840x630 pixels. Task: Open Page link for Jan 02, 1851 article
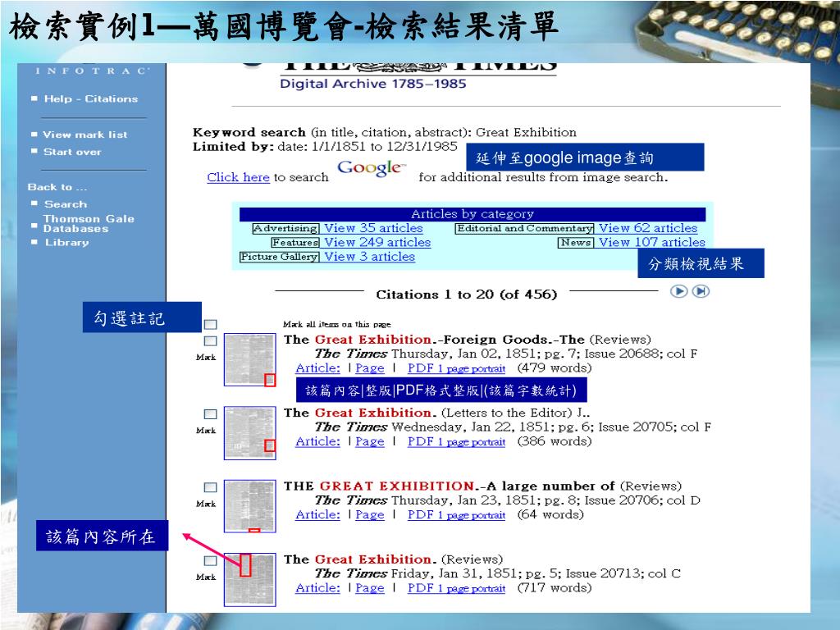tap(370, 368)
